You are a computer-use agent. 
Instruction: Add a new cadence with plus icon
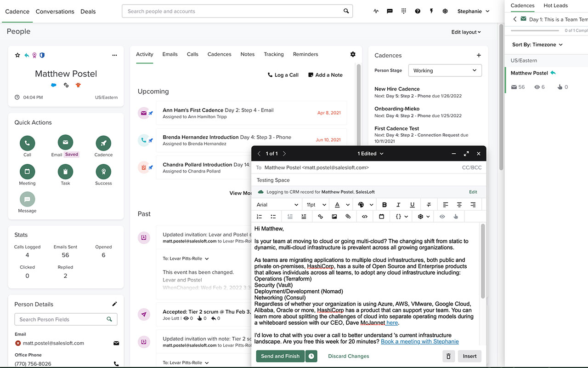coord(479,55)
